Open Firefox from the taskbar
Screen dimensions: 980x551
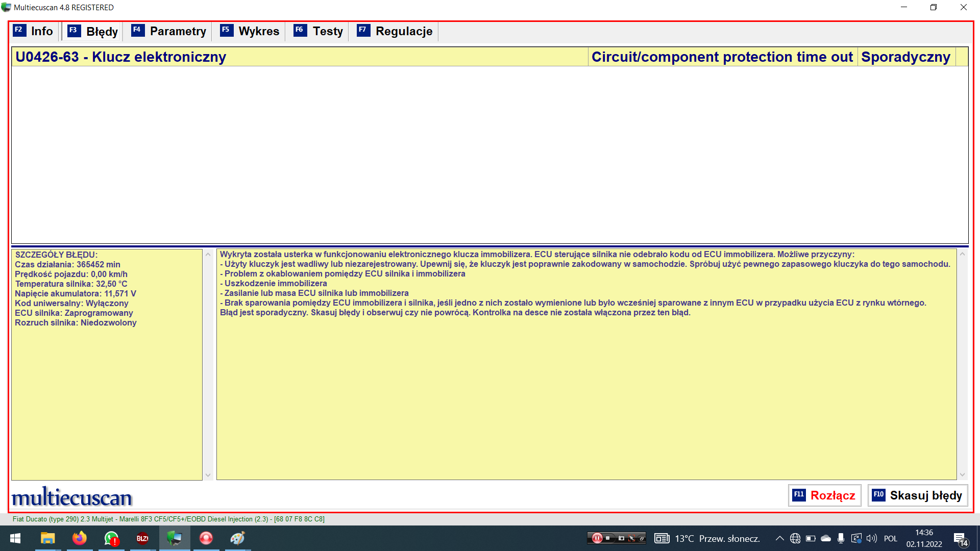click(79, 538)
